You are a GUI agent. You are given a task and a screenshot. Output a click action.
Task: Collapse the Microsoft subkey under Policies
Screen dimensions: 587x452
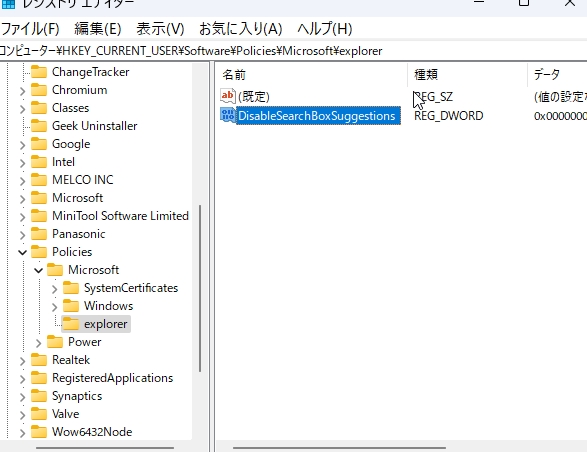39,270
